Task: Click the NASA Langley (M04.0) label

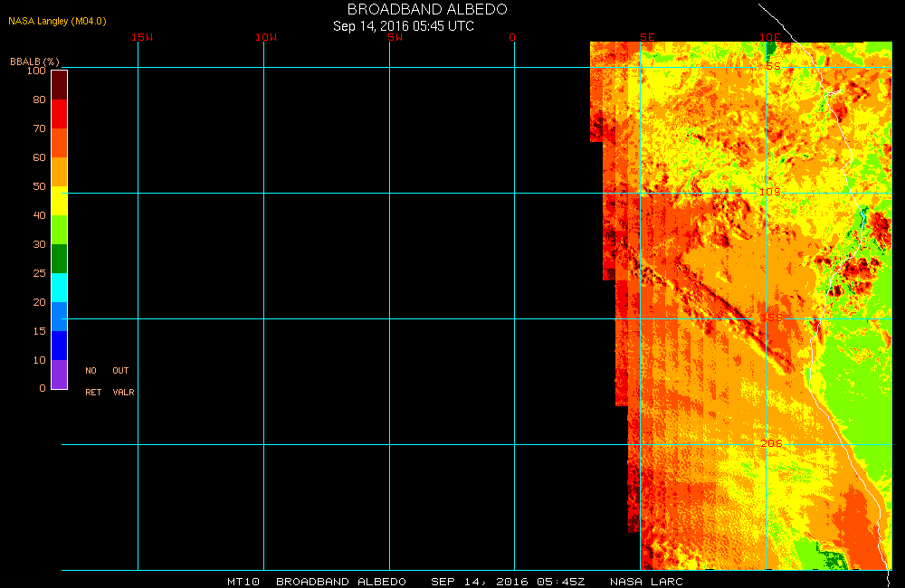Action: click(57, 20)
